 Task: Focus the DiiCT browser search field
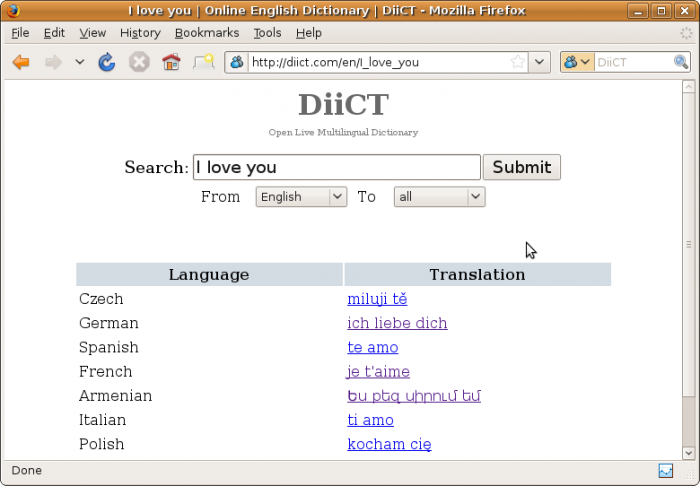[634, 62]
